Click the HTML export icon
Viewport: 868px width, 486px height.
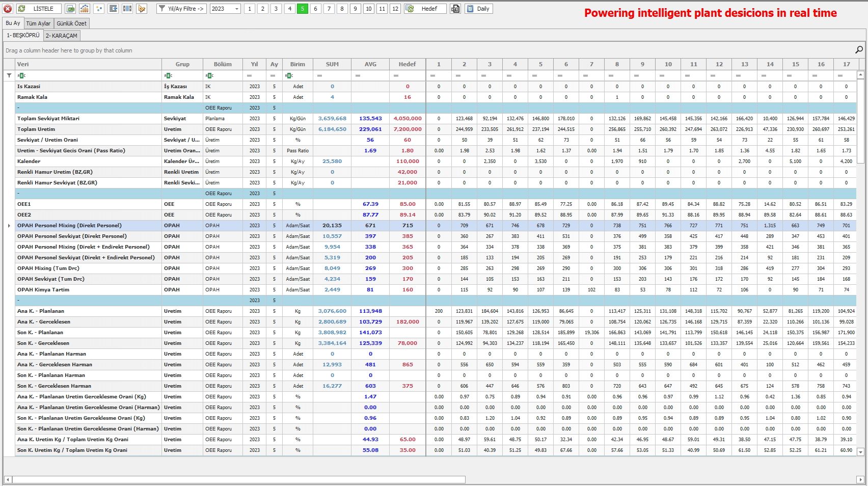point(455,9)
